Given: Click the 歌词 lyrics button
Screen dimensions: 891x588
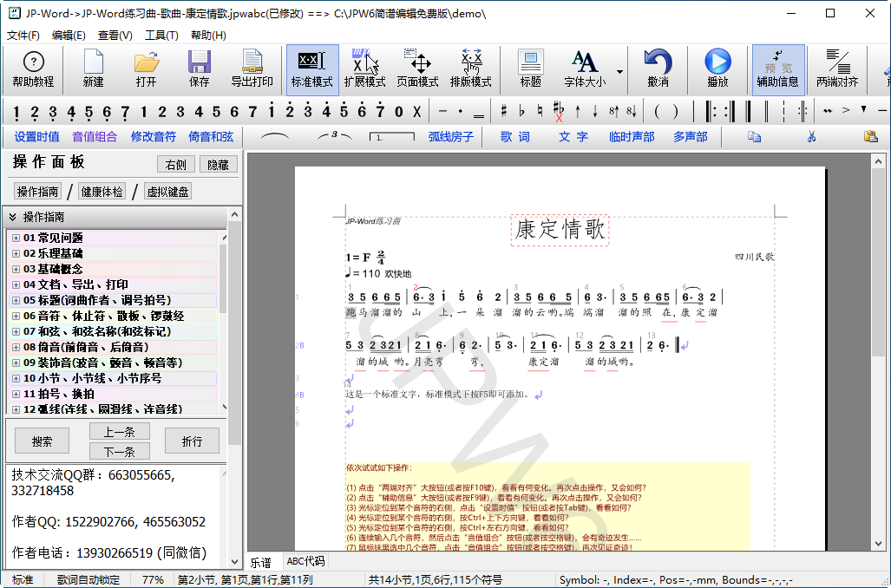Looking at the screenshot, I should pyautogui.click(x=514, y=136).
